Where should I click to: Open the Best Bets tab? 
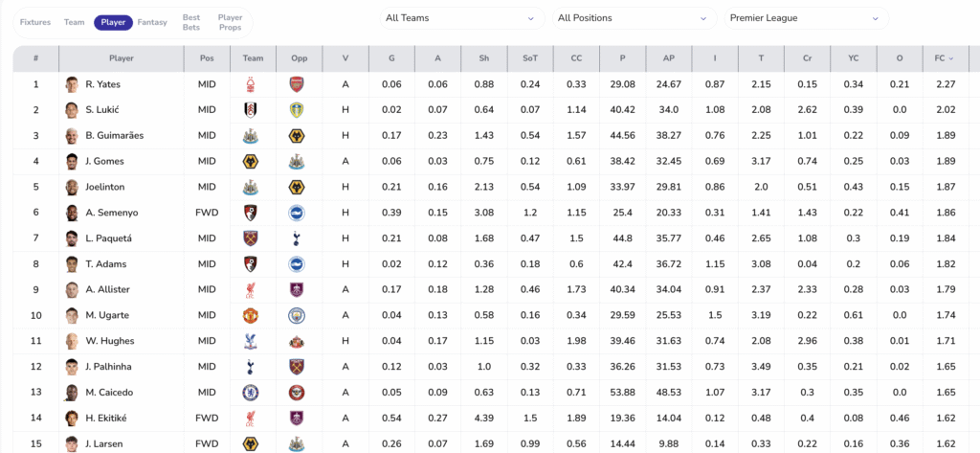(x=191, y=22)
